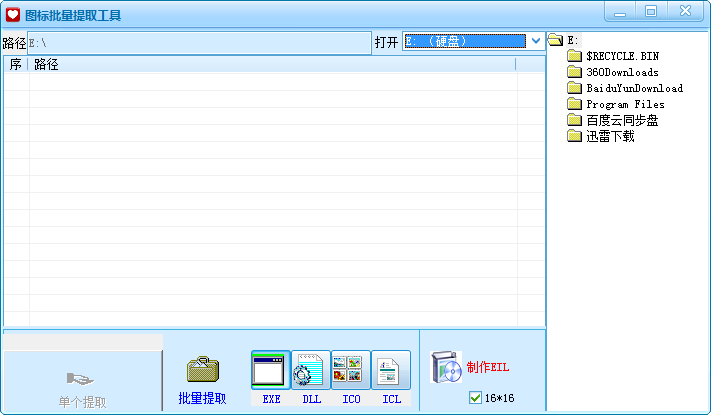Select the 迅雷下载 folder
Image resolution: width=711 pixels, height=415 pixels.
coord(610,136)
